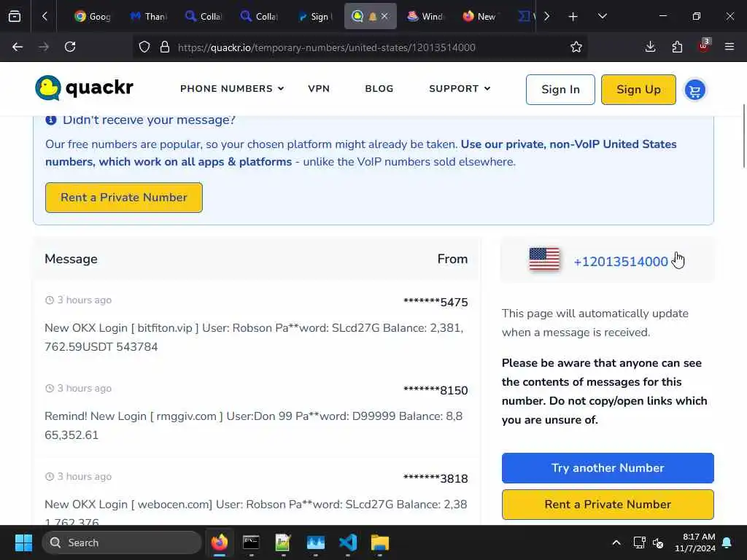
Task: Bookmark this page with star icon
Action: (x=576, y=47)
